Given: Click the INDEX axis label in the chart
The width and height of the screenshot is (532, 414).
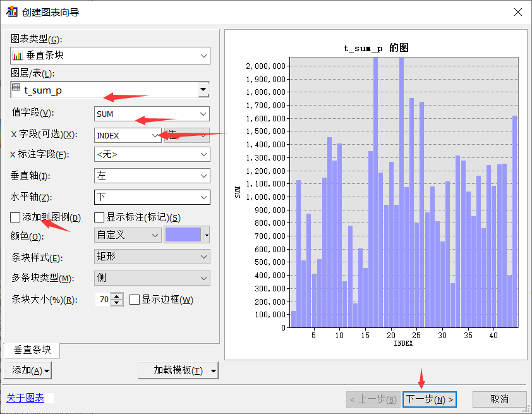Looking at the screenshot, I should (403, 344).
